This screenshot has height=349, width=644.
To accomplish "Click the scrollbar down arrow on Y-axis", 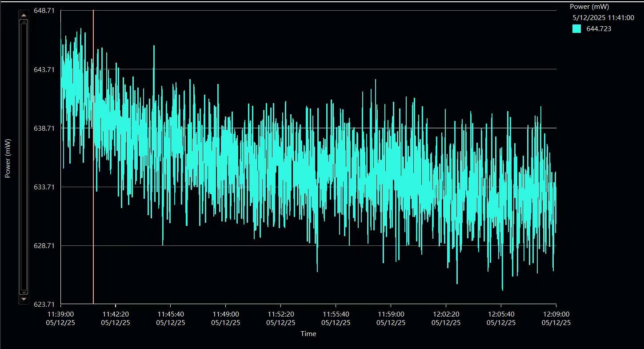I will click(24, 299).
